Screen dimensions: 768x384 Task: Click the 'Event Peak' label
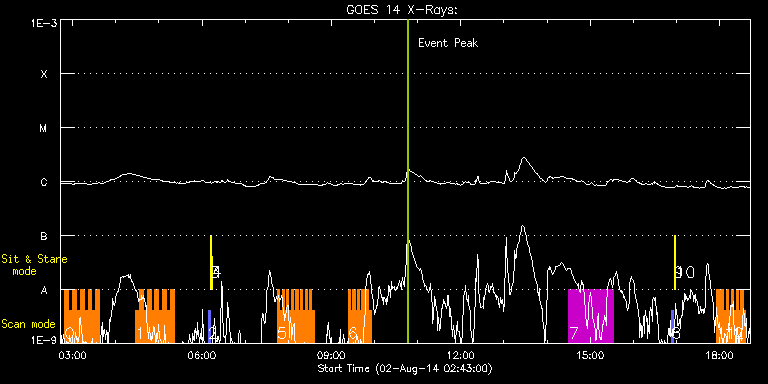click(x=448, y=43)
